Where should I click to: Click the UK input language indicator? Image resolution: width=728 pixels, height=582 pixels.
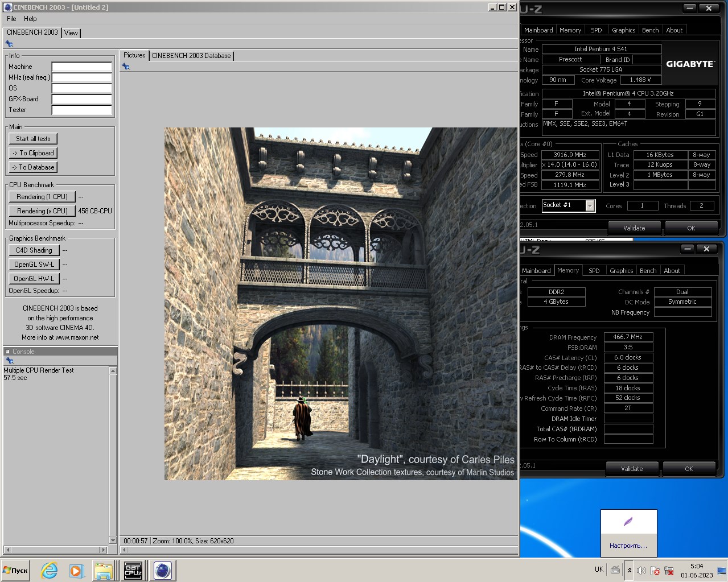click(x=599, y=569)
